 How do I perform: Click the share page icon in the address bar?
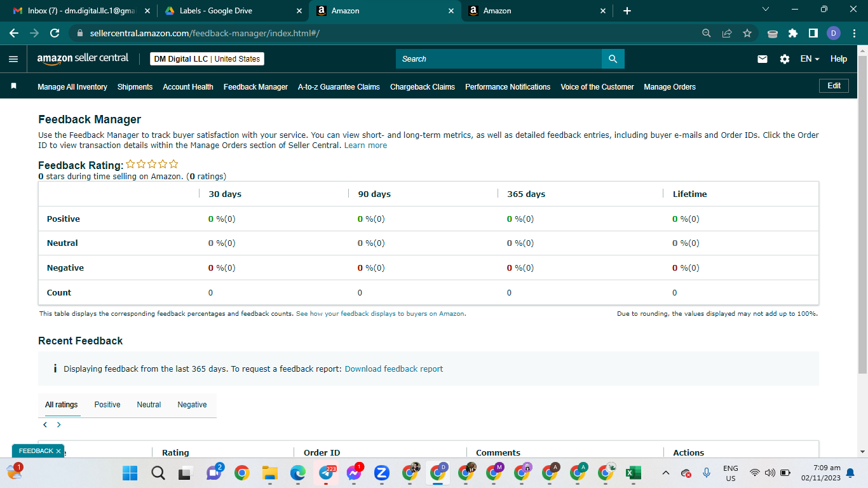pos(727,33)
